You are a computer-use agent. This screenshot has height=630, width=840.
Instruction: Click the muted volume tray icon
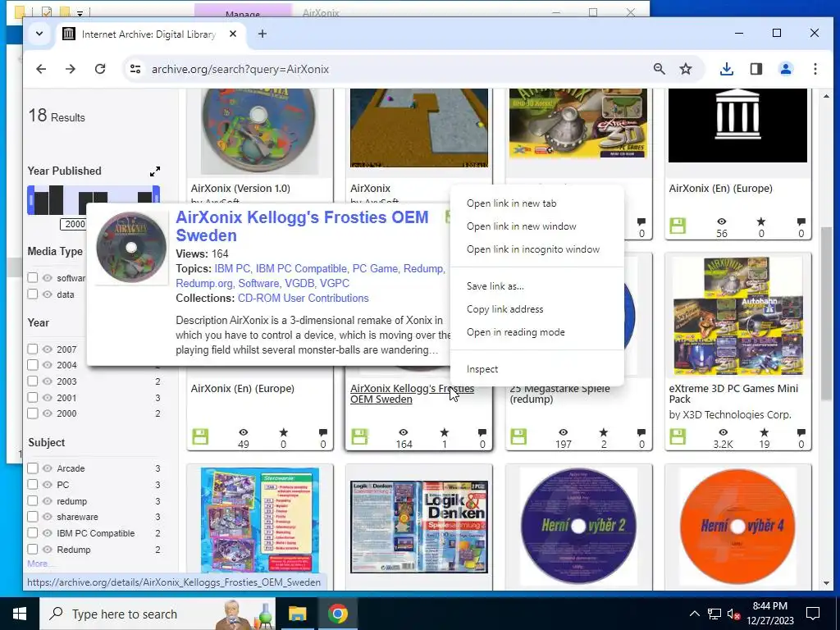[733, 614]
